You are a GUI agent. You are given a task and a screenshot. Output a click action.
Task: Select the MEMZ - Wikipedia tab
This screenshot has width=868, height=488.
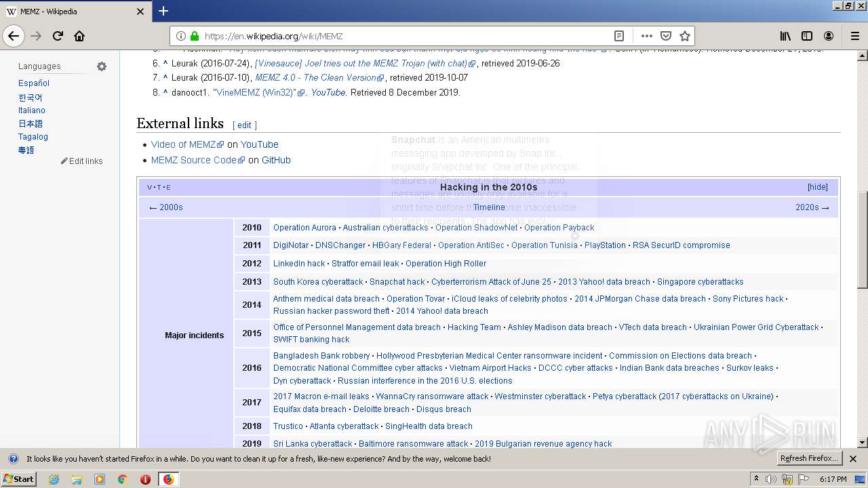75,12
